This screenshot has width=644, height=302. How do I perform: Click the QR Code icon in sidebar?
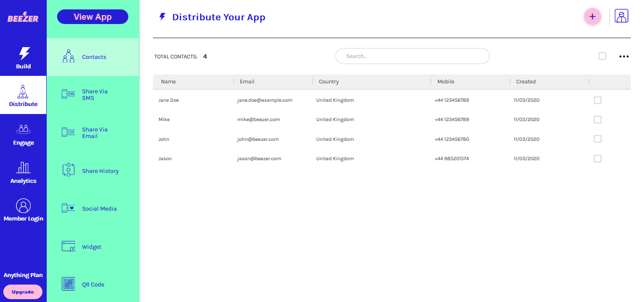click(x=68, y=284)
